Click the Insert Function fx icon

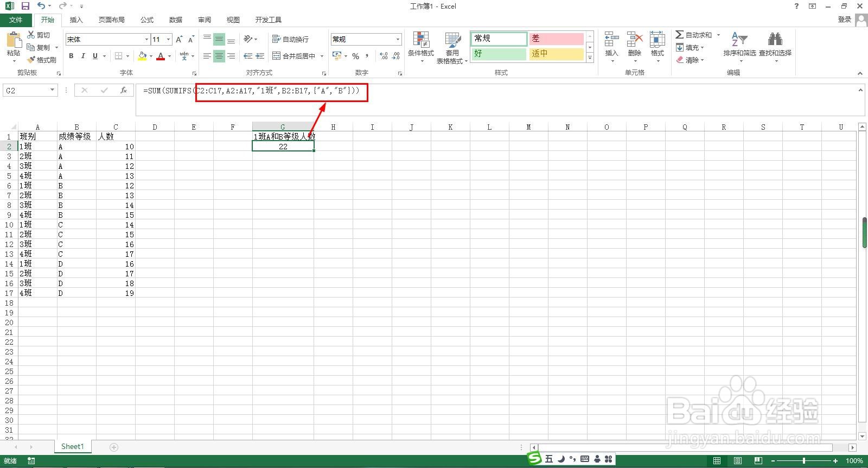pyautogui.click(x=124, y=90)
